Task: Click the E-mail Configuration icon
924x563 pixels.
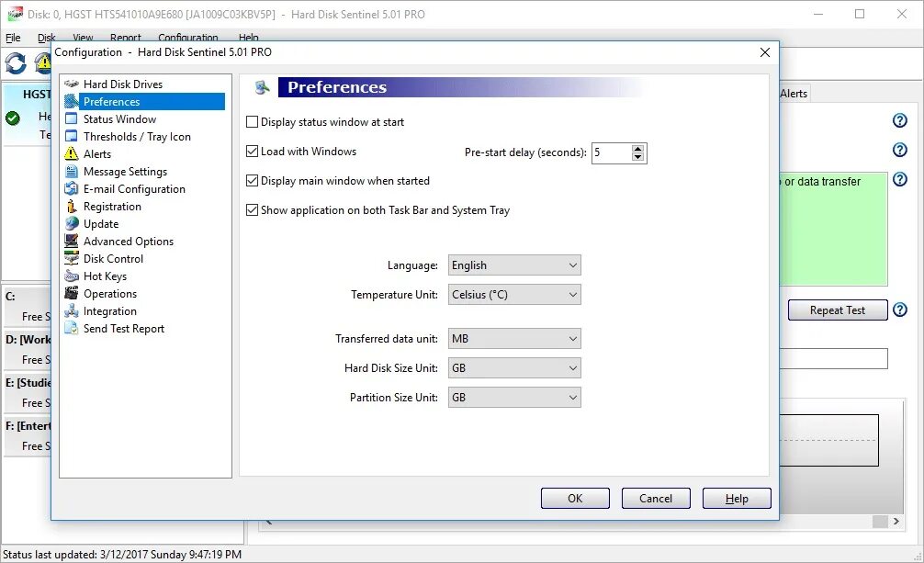Action: coord(72,188)
